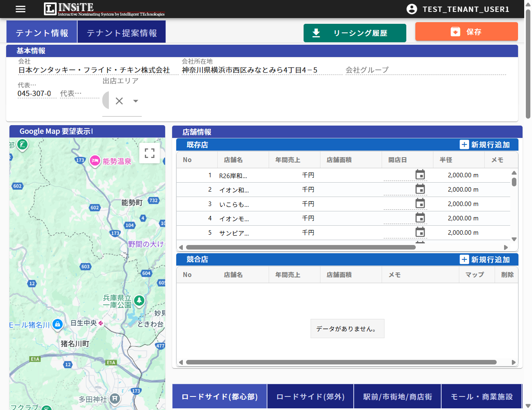Click plus icon on 競合店 新規行追加
The height and width of the screenshot is (410, 532).
[x=464, y=259]
